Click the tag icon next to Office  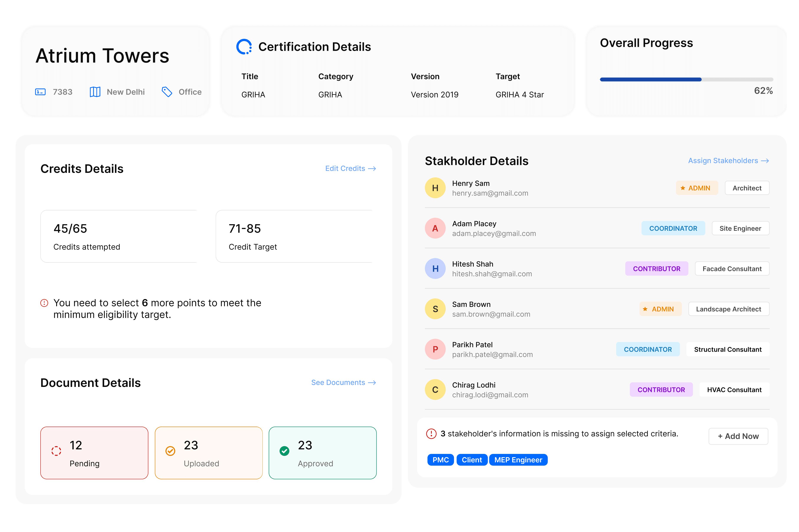tap(167, 92)
